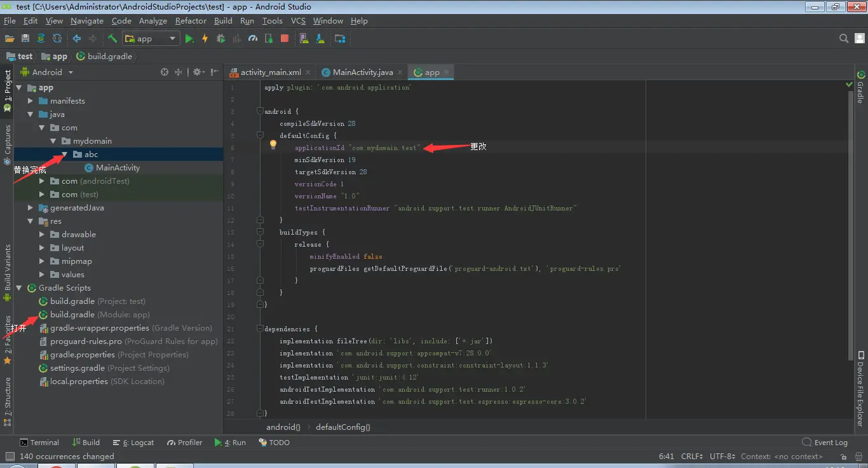Open Project panel gear settings
The width and height of the screenshot is (868, 468).
[198, 72]
